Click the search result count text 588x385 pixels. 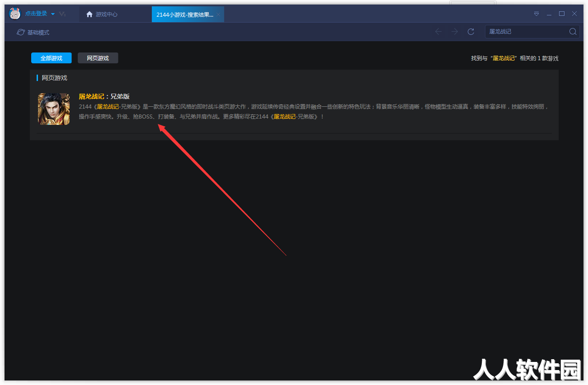tap(515, 58)
